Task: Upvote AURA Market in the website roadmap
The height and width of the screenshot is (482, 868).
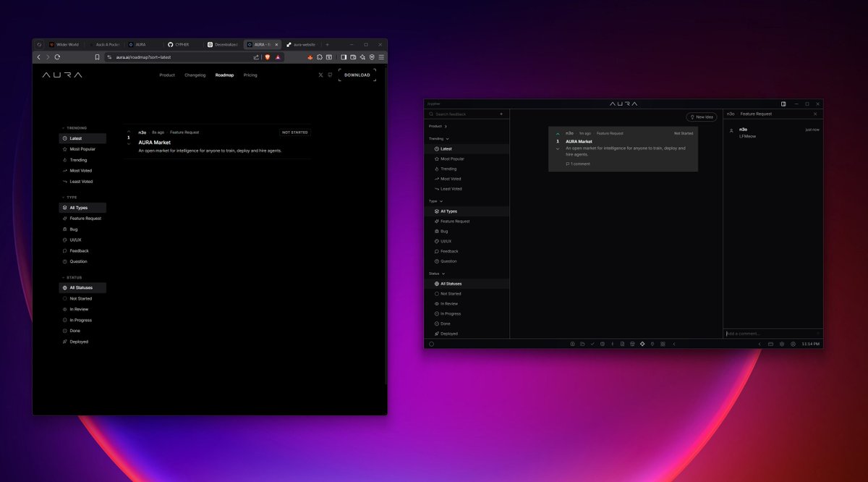Action: [x=129, y=132]
